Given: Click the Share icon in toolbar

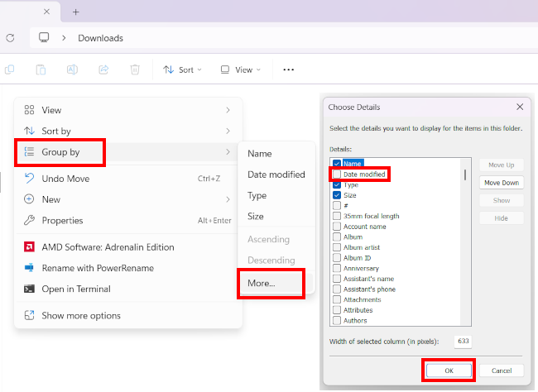Looking at the screenshot, I should (103, 69).
